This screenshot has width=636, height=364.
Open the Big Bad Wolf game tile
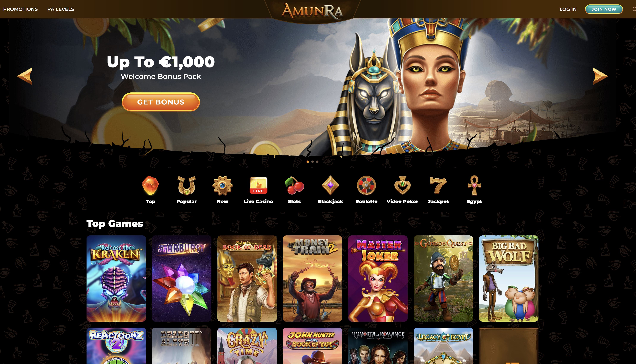(508, 279)
